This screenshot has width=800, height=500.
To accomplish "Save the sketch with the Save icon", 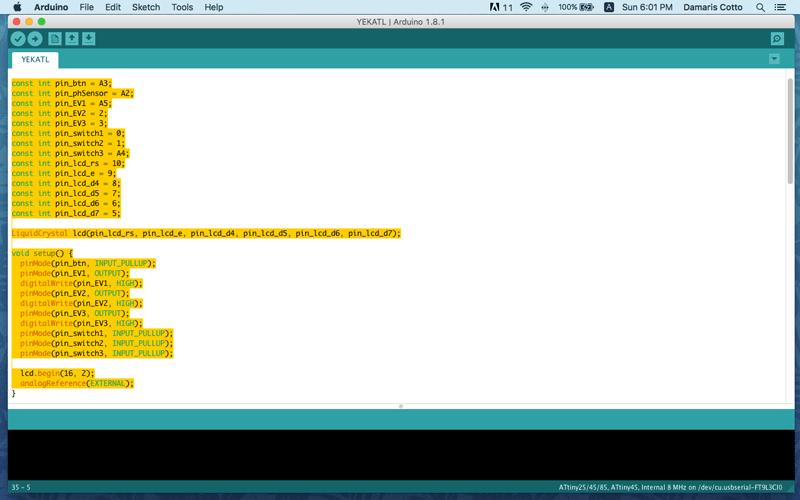I will point(89,39).
